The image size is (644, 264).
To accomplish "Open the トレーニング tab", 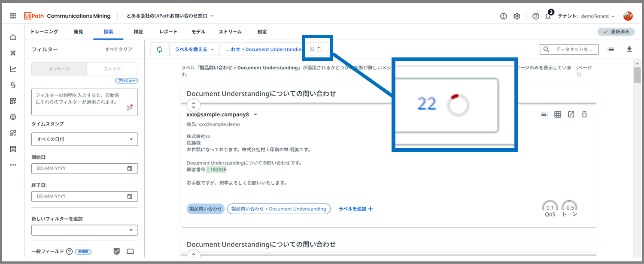I will [x=44, y=32].
